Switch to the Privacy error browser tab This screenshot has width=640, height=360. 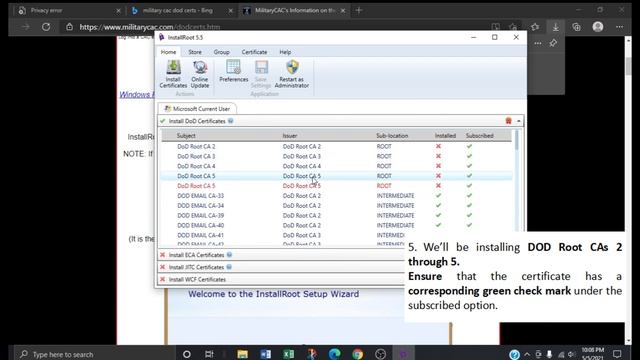68,11
